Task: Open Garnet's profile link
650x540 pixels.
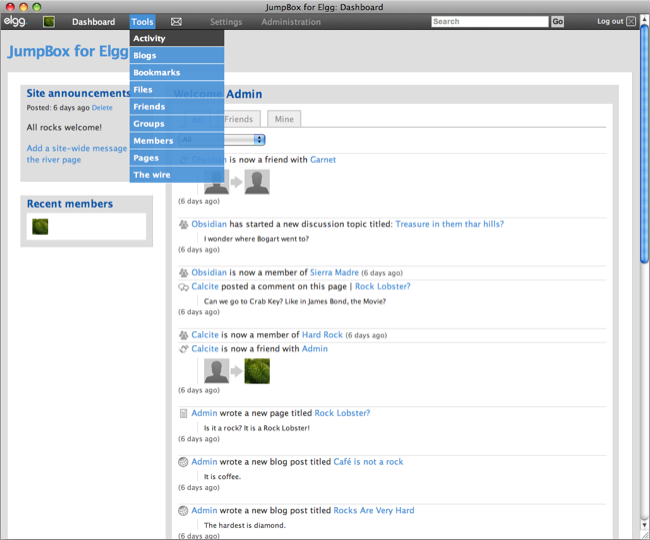Action: coord(323,160)
